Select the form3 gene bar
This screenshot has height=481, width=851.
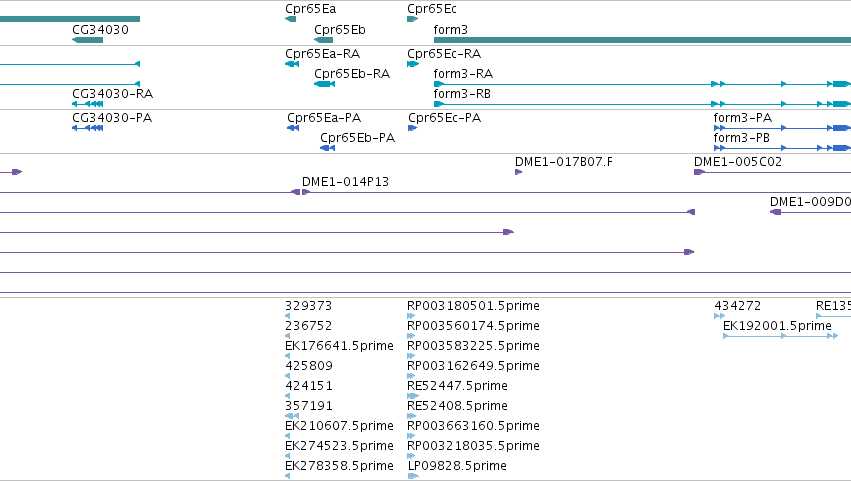tap(643, 40)
